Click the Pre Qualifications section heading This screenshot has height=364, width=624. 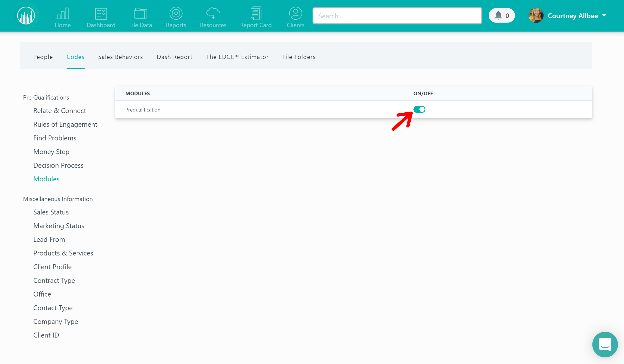tap(46, 97)
